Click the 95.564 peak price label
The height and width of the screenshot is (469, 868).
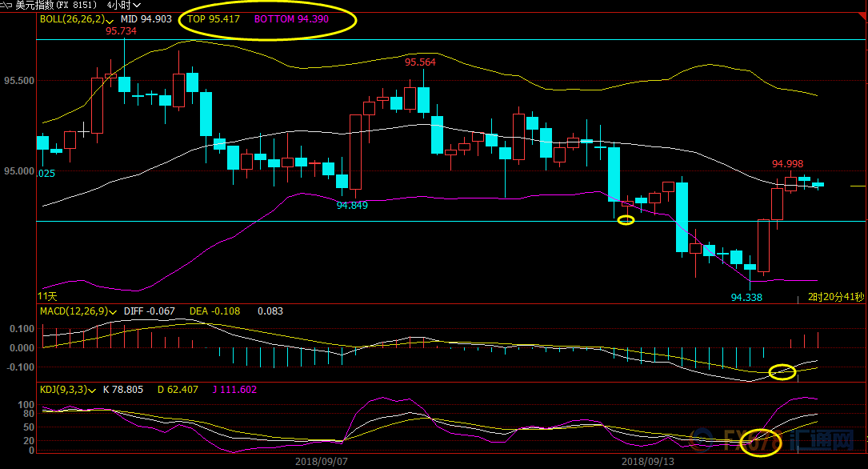tap(420, 62)
